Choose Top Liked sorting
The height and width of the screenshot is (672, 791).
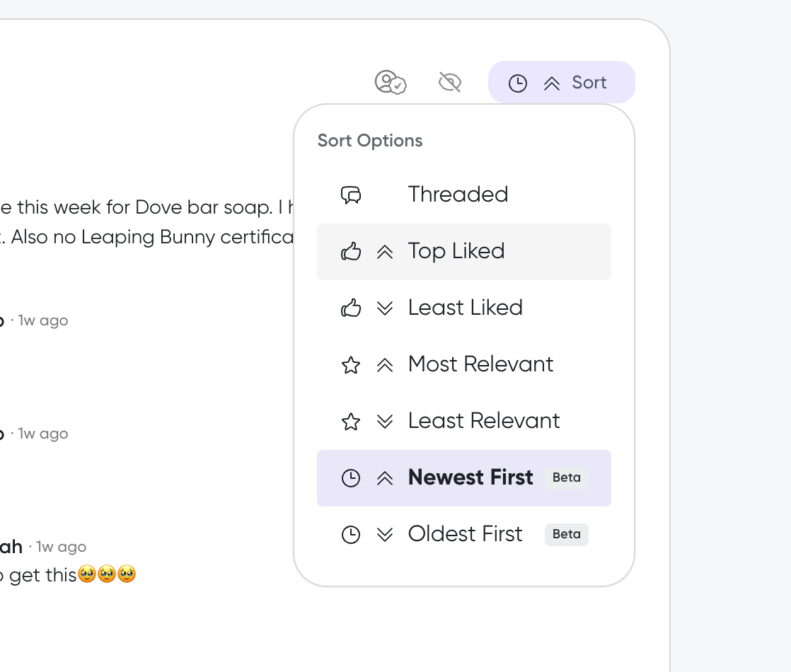(x=463, y=252)
